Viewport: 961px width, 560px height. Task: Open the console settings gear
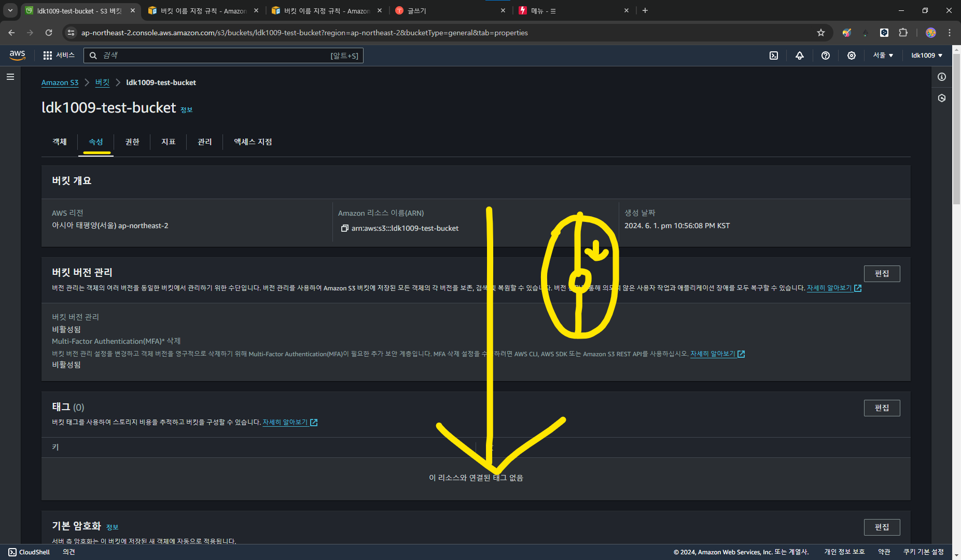tap(852, 55)
